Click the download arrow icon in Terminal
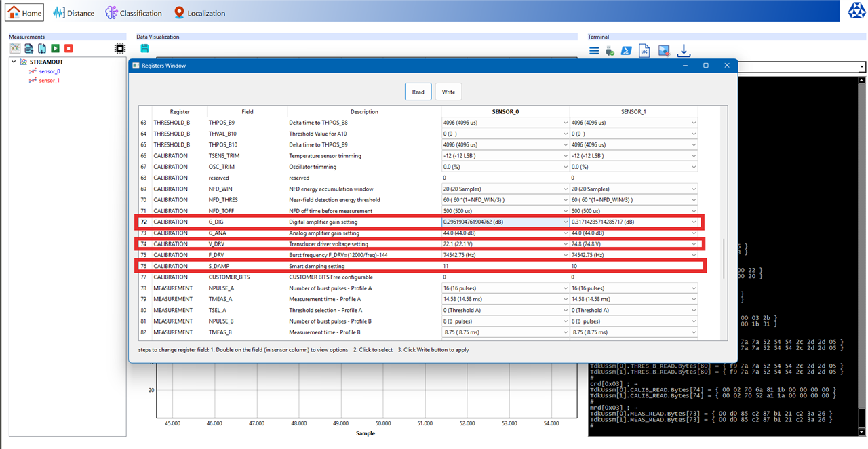This screenshot has height=449, width=868. (x=684, y=51)
